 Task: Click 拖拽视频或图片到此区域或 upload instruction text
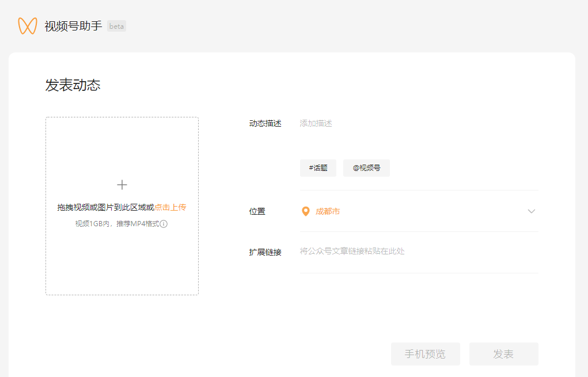(106, 207)
